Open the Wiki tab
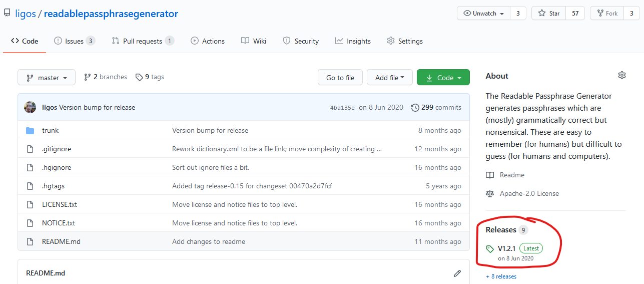 [x=254, y=41]
